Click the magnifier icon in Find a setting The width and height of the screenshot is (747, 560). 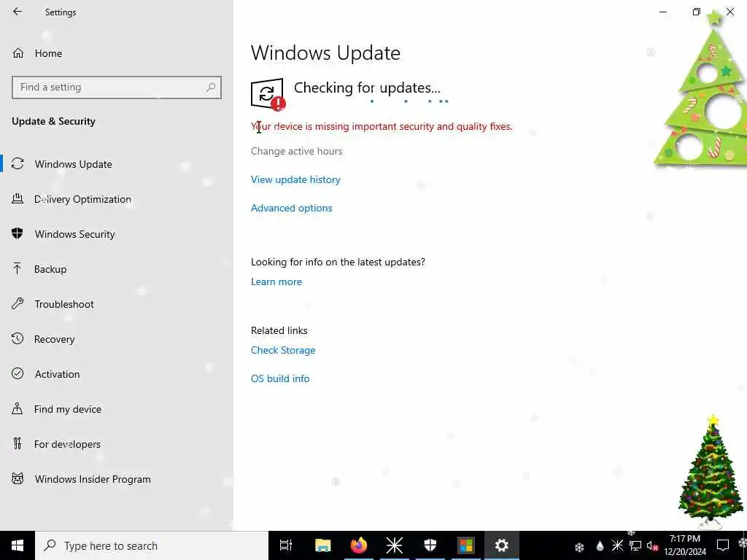click(x=211, y=87)
